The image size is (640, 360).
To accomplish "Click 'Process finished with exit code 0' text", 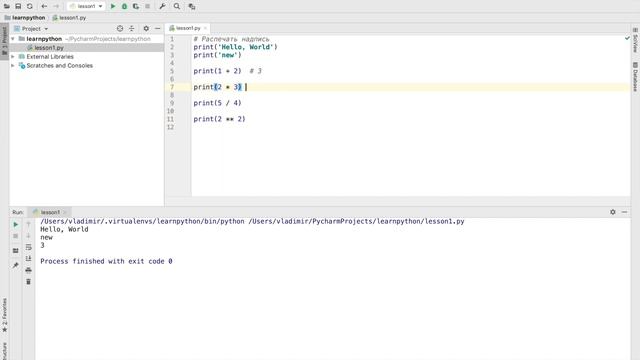I will [x=106, y=261].
